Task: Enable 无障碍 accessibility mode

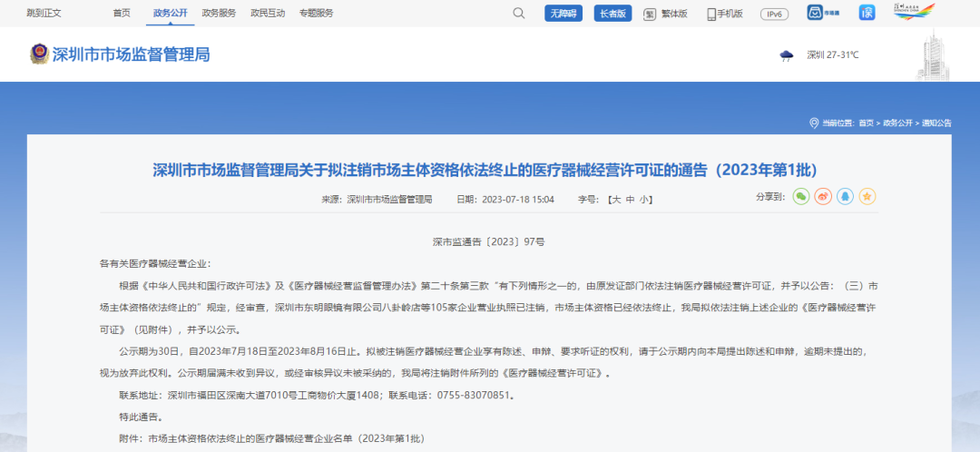Action: pos(563,14)
